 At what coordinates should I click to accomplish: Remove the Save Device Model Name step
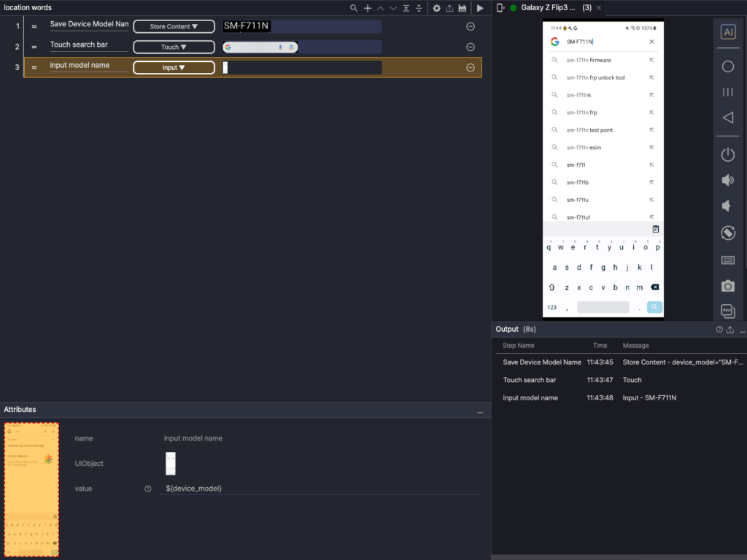(471, 26)
